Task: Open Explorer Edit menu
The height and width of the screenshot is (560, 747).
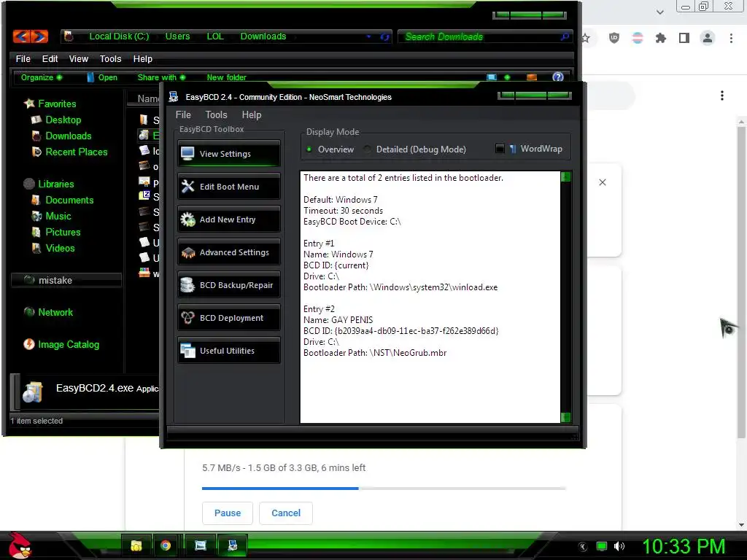Action: click(x=50, y=58)
